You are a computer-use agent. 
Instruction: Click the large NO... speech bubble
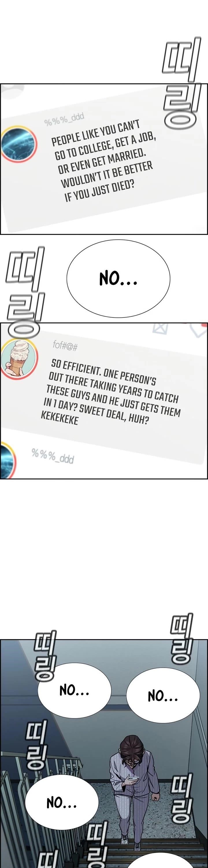[x=118, y=278]
